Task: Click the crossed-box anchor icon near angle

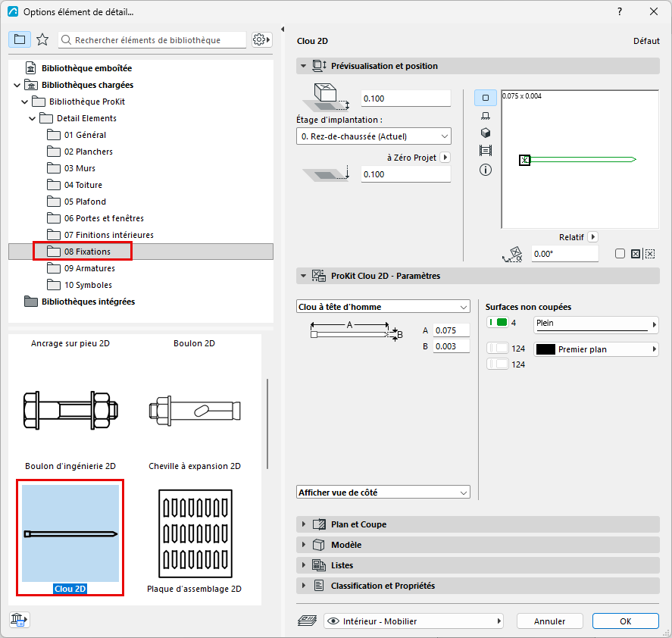Action: [636, 254]
